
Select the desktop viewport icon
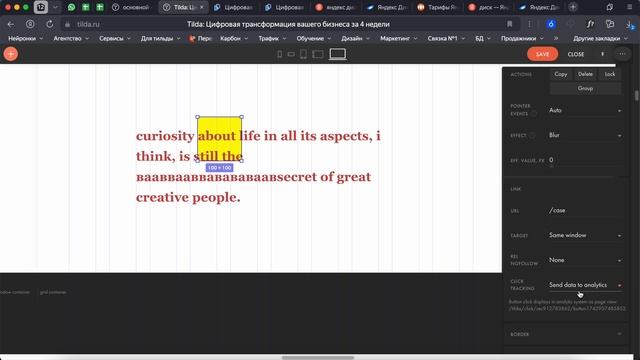338,54
